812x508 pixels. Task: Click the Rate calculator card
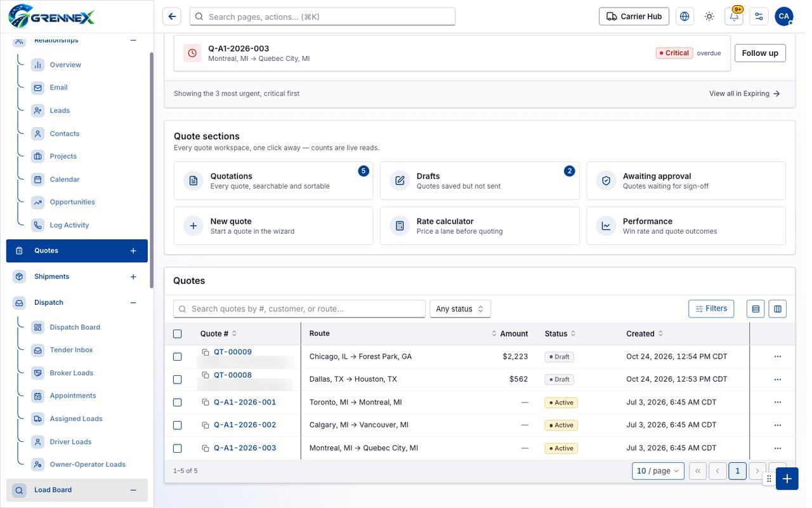[x=480, y=226]
